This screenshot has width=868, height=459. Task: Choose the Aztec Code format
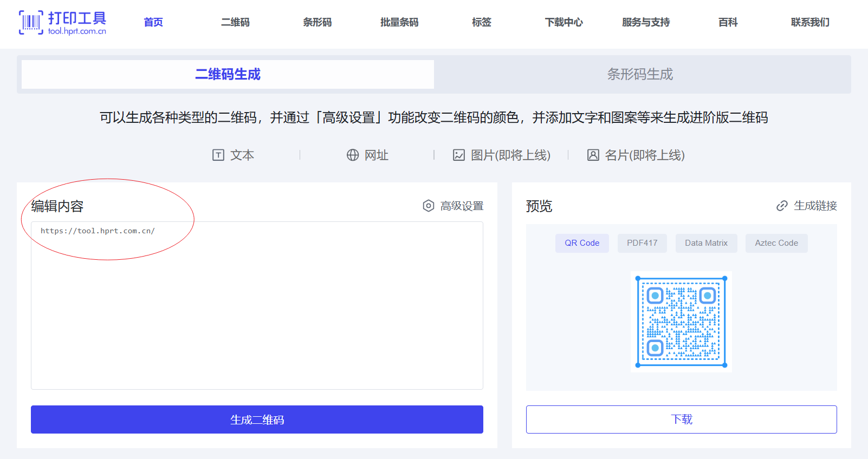pyautogui.click(x=776, y=243)
